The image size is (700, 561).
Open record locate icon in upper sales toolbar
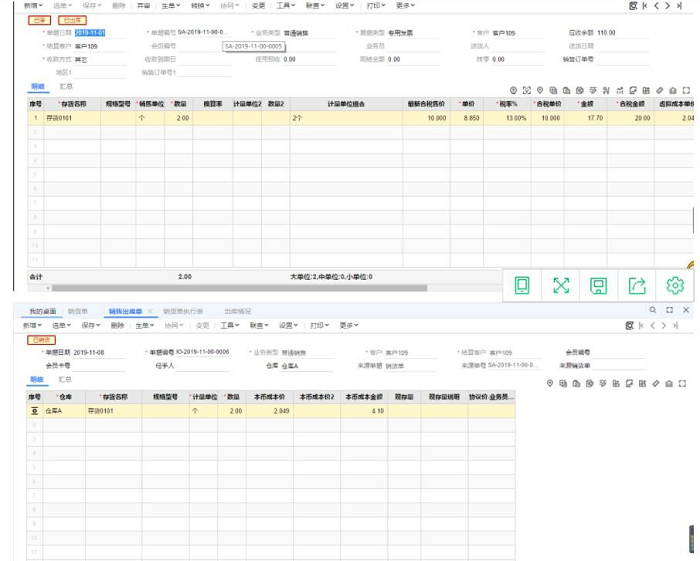633,5
